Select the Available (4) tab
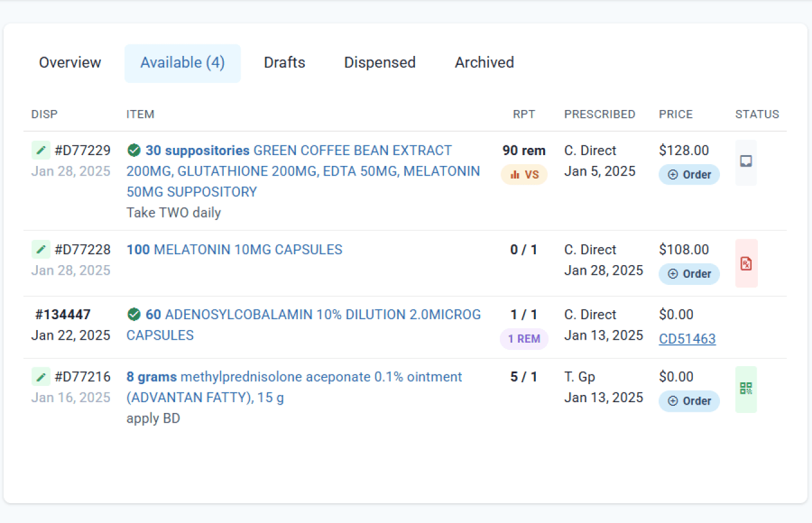 click(x=183, y=63)
